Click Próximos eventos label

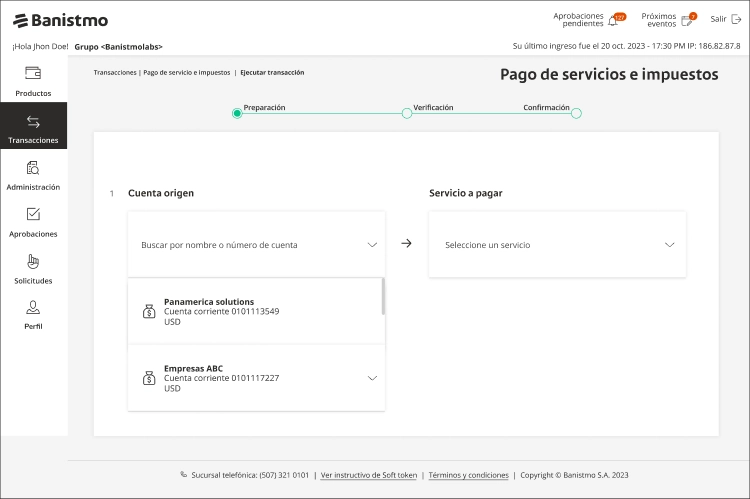(x=659, y=20)
